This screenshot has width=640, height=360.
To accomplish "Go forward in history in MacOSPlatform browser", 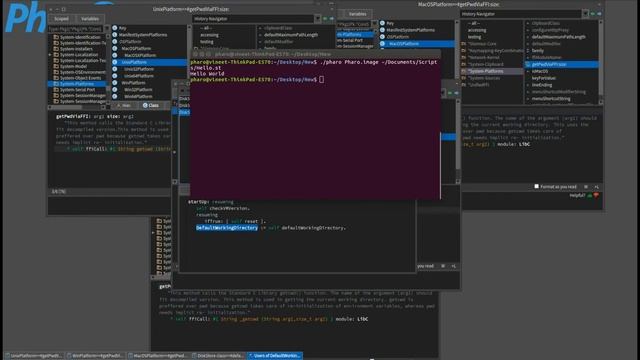I will point(599,14).
